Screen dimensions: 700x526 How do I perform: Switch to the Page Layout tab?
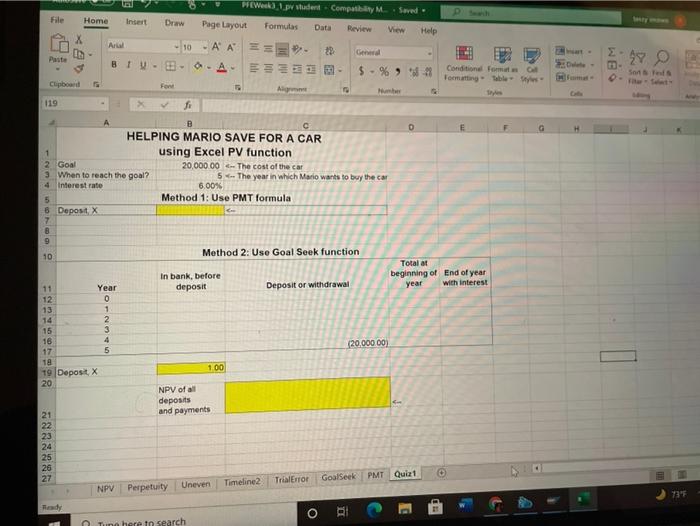pos(224,25)
